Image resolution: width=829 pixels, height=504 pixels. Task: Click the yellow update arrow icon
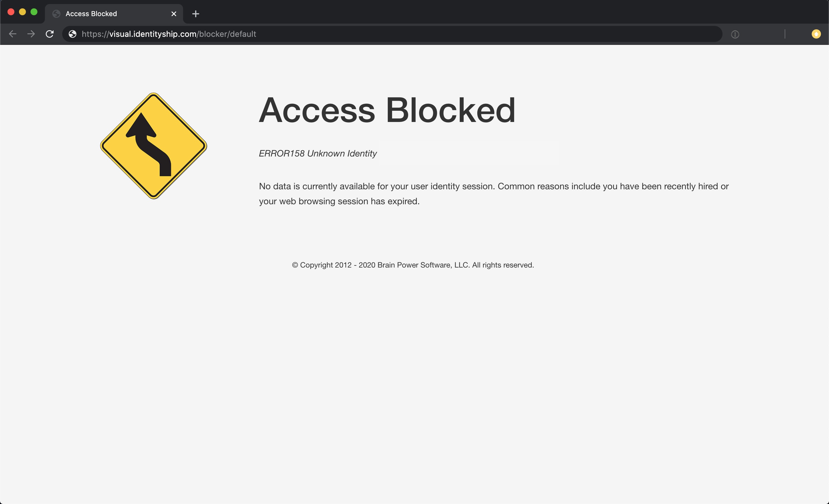816,34
